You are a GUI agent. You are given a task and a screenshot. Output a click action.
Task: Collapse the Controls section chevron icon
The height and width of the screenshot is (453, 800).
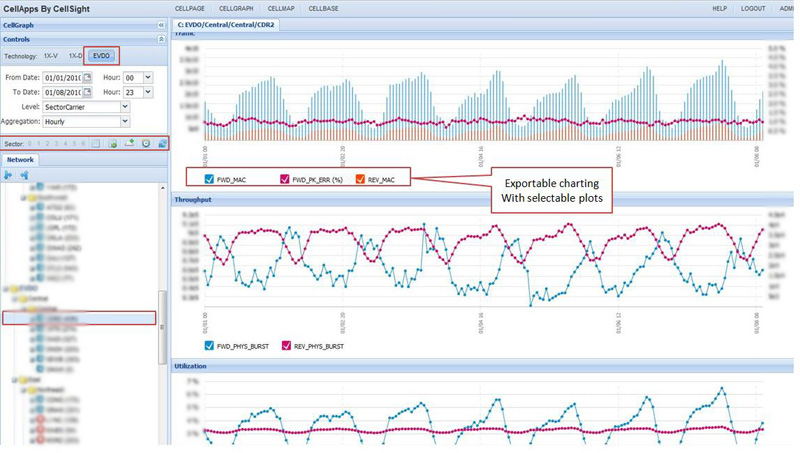(162, 40)
